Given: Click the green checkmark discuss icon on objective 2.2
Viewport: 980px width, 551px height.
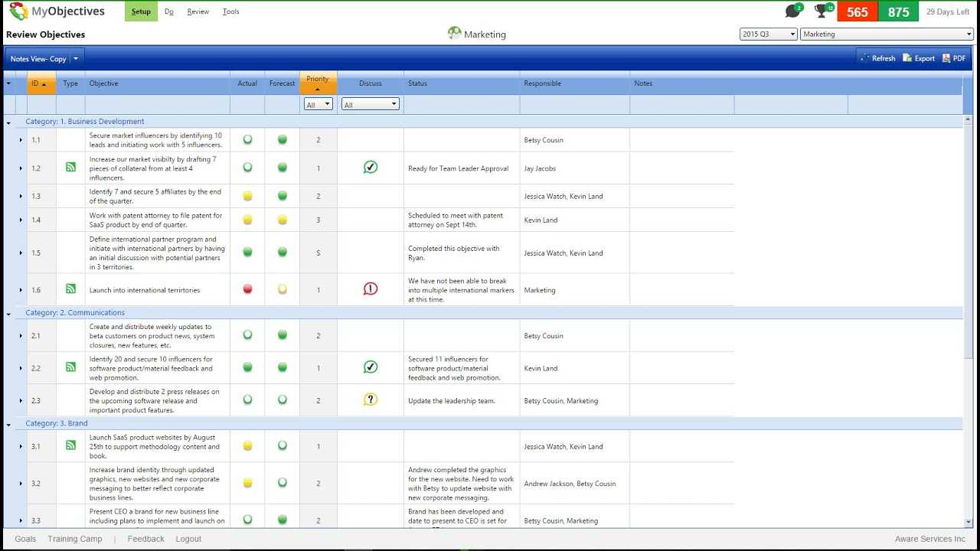Looking at the screenshot, I should coord(371,367).
